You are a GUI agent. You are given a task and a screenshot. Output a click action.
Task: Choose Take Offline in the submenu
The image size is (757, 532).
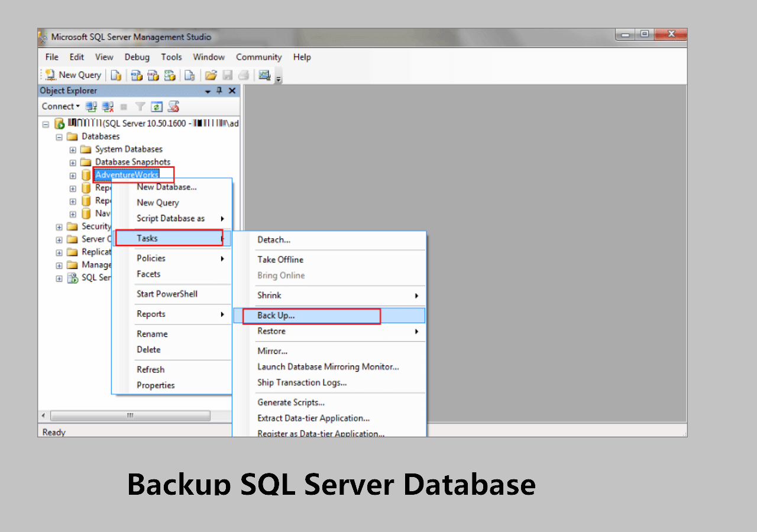tap(280, 259)
